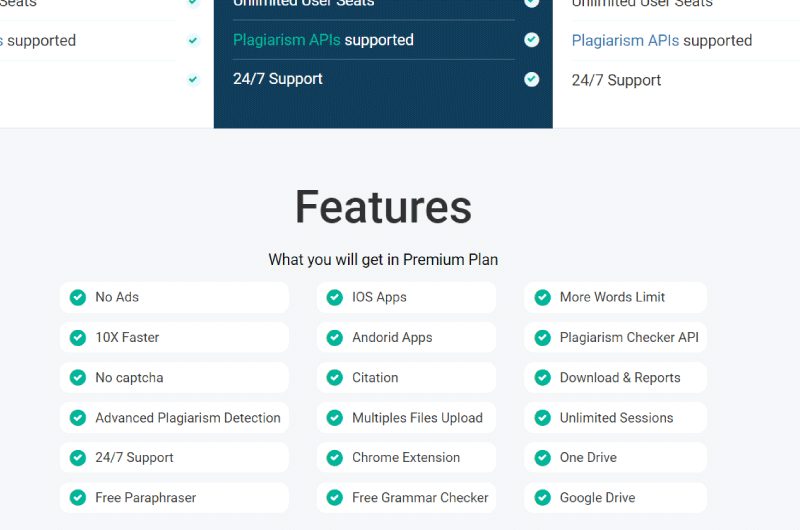Select the Citation feature text
This screenshot has width=800, height=530.
pos(375,377)
